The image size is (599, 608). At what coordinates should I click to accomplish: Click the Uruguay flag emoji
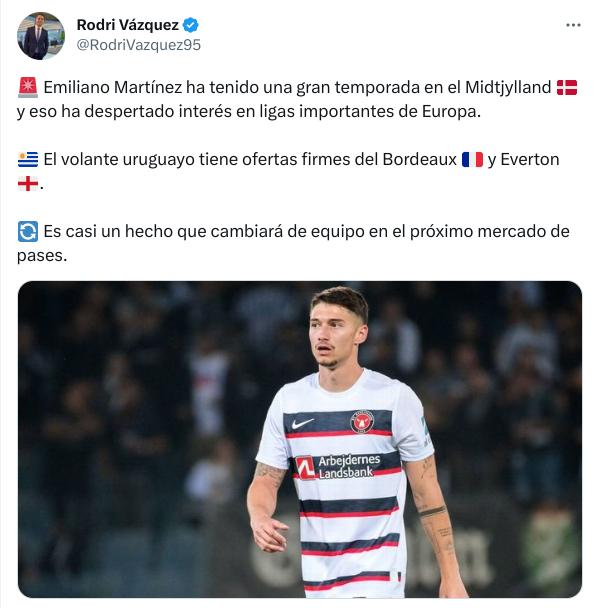coord(28,159)
